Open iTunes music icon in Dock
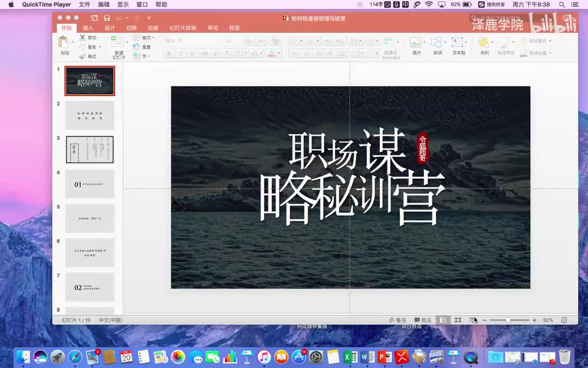588x368 pixels. [x=264, y=357]
